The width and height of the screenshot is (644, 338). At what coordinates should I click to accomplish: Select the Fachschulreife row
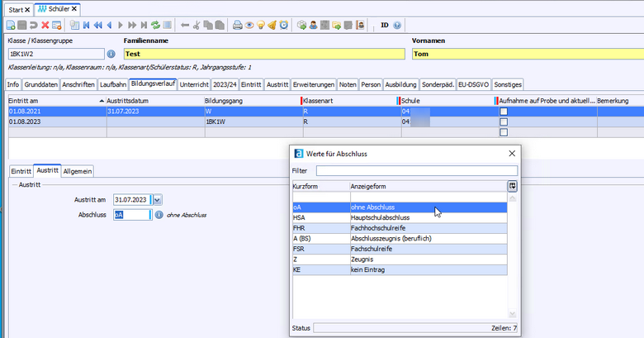coord(400,249)
